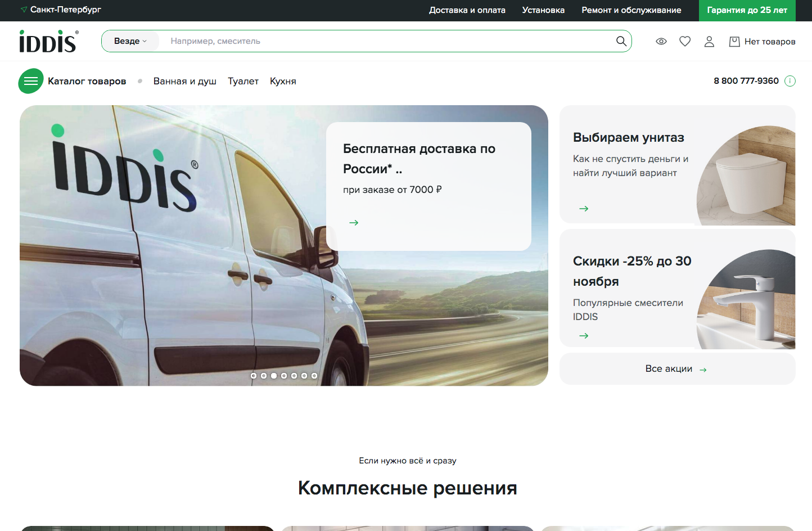
Task: Open Доставка и оплата page
Action: [x=467, y=10]
